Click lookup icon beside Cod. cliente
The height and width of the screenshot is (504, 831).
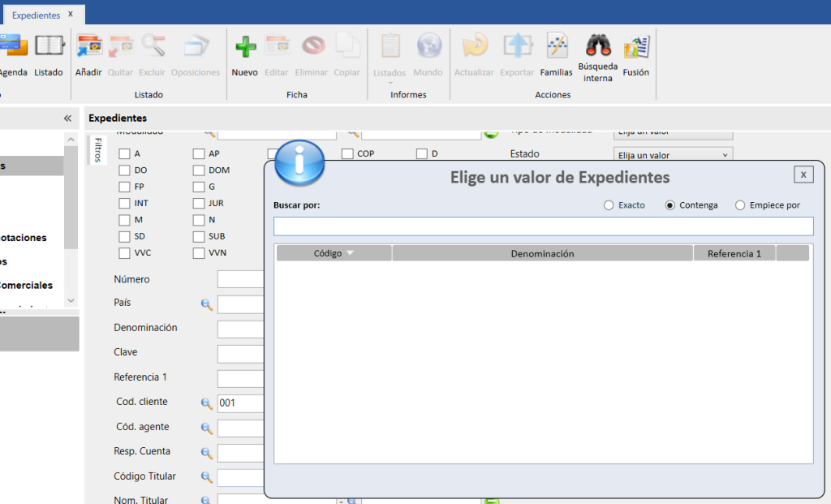[207, 403]
